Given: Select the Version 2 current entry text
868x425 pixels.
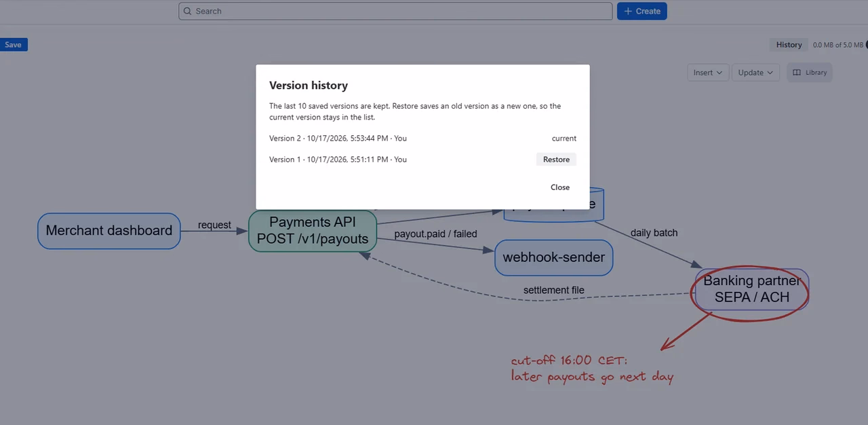Looking at the screenshot, I should (338, 138).
